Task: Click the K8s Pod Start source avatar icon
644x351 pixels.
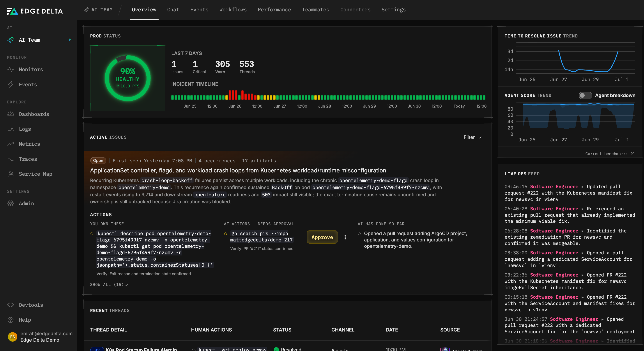Action: (x=445, y=349)
